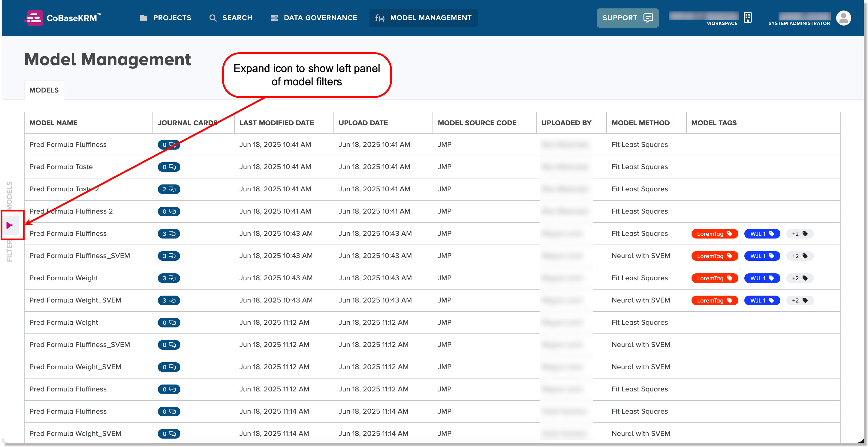The height and width of the screenshot is (447, 868).
Task: Open the Pred Formula Taste model
Action: pyautogui.click(x=61, y=167)
